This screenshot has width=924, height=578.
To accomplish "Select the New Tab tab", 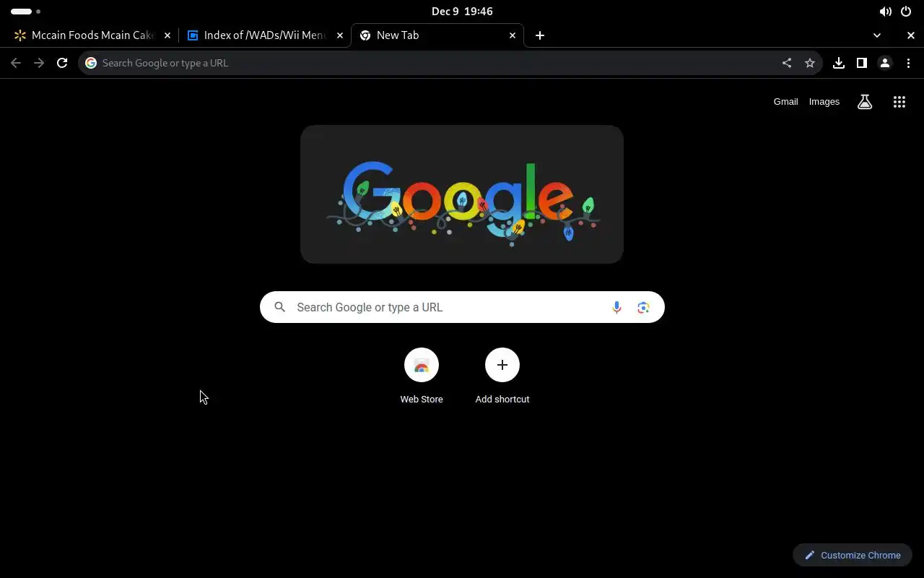I will point(437,35).
